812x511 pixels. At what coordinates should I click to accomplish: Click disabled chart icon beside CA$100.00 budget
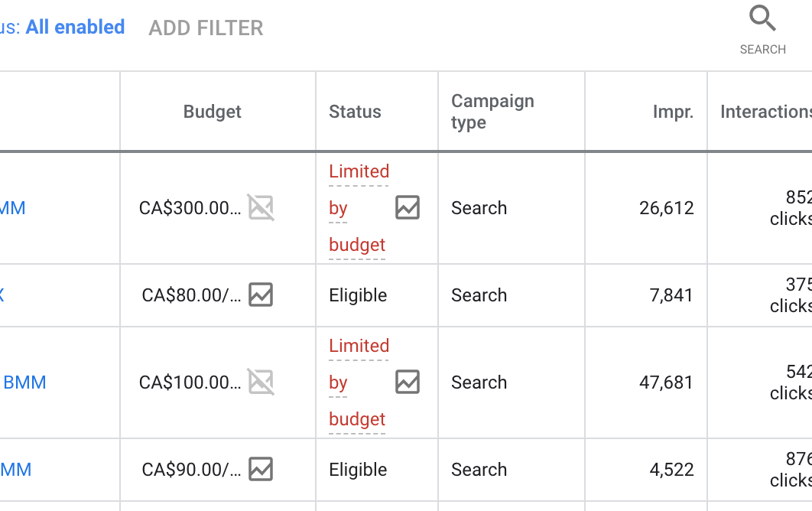[x=261, y=382]
